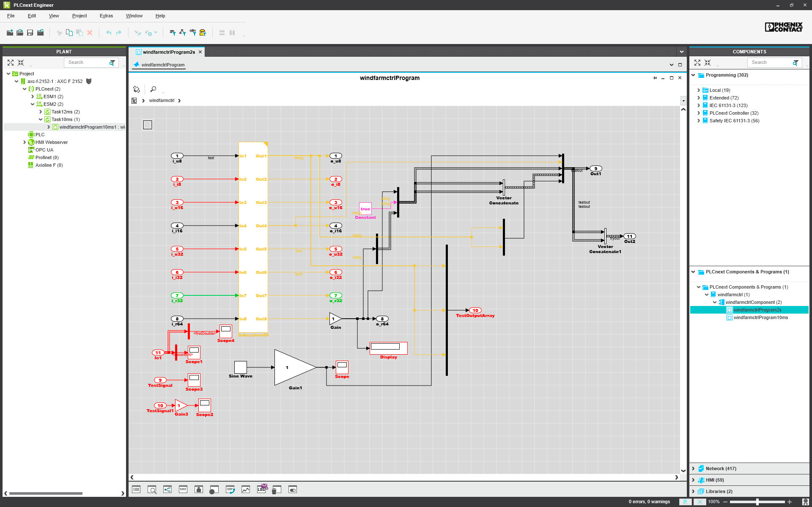Viewport: 812px width, 507px height.
Task: Open the Recycle Bin window icon
Action: 277,490
